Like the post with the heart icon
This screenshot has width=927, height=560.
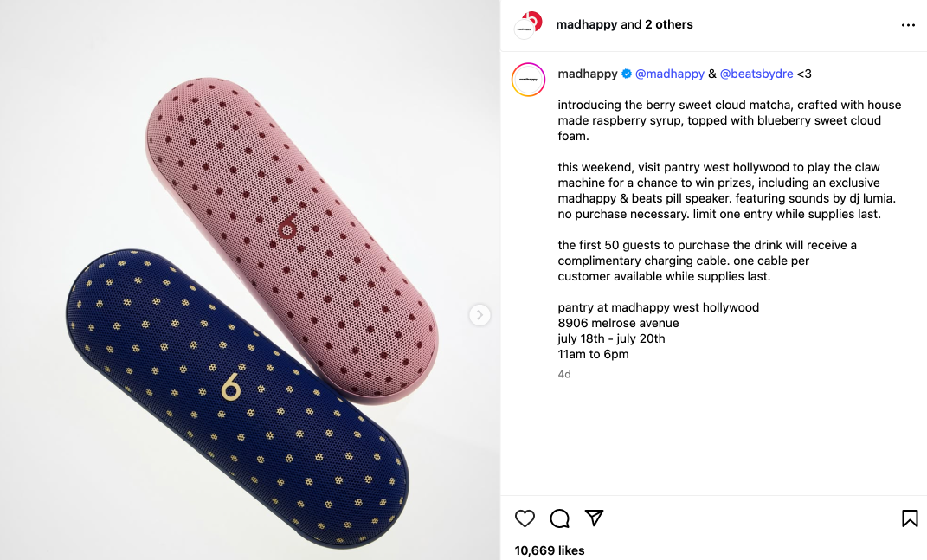coord(525,518)
